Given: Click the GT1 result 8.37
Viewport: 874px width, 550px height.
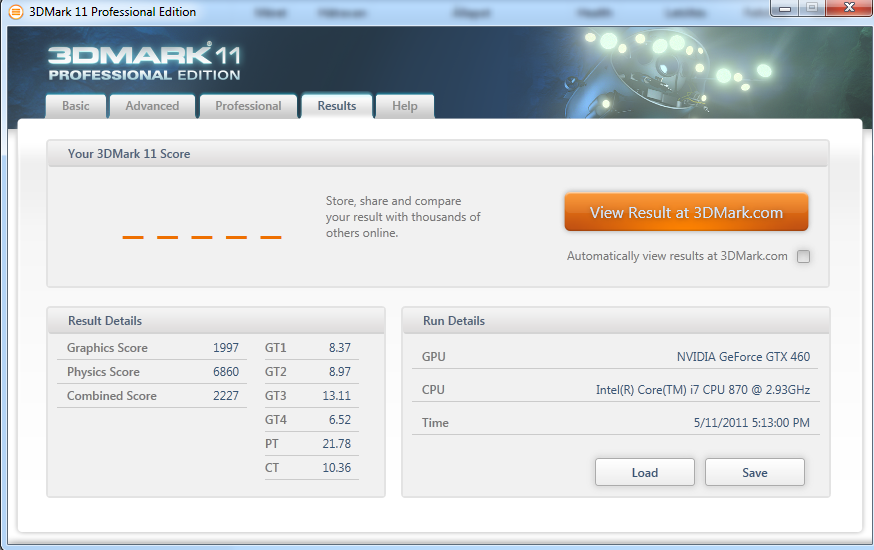Looking at the screenshot, I should pos(339,348).
